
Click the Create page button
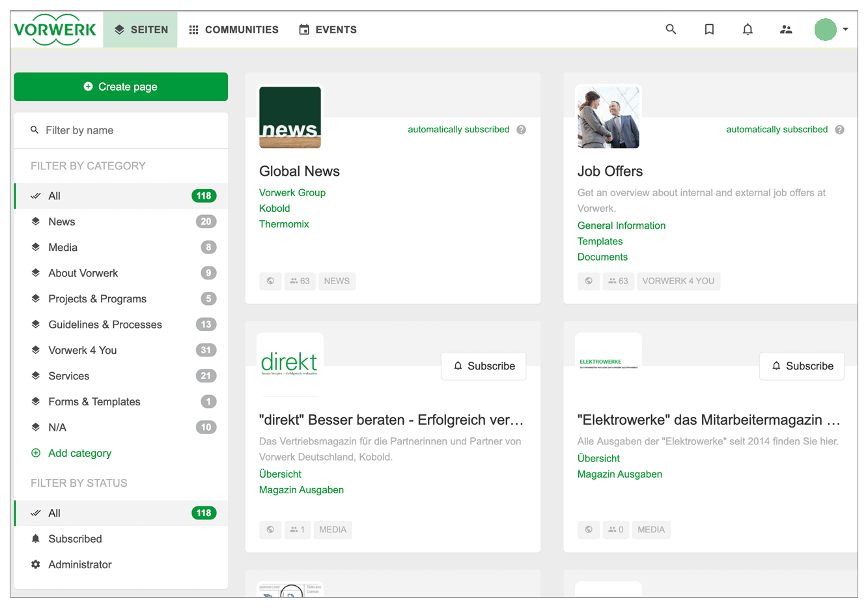point(120,87)
